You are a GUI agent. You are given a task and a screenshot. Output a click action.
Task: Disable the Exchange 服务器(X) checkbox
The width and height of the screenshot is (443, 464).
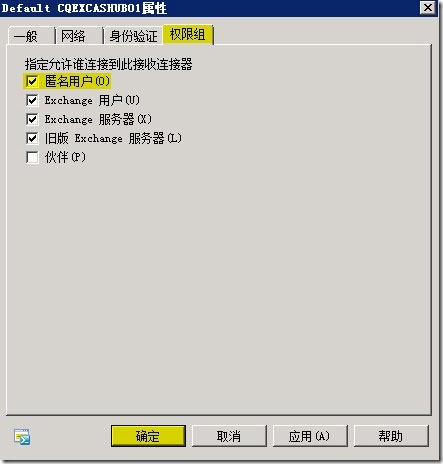click(x=32, y=119)
